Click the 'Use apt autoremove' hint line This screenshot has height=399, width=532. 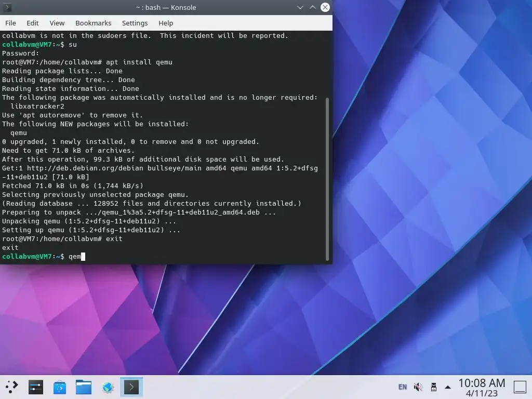pos(72,115)
